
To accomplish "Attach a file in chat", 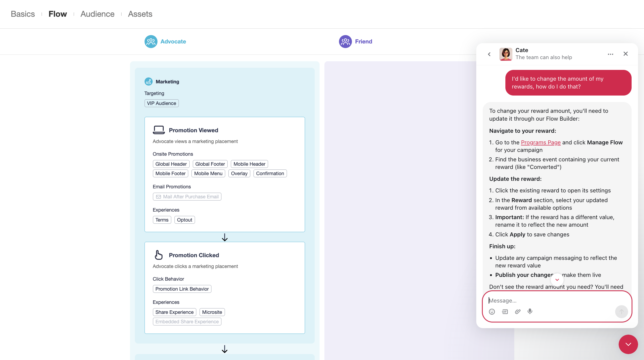I will 518,312.
